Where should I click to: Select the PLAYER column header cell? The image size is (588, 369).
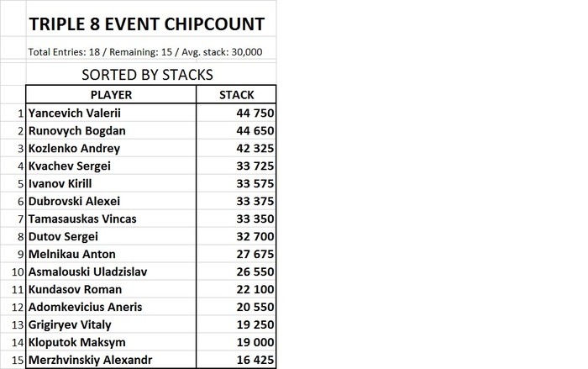tap(111, 95)
